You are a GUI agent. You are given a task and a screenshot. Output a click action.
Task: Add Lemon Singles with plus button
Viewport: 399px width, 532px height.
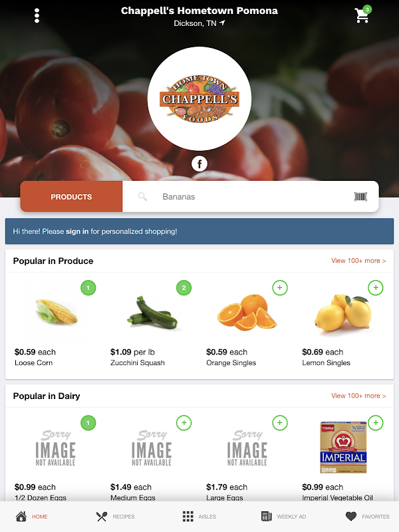click(376, 288)
